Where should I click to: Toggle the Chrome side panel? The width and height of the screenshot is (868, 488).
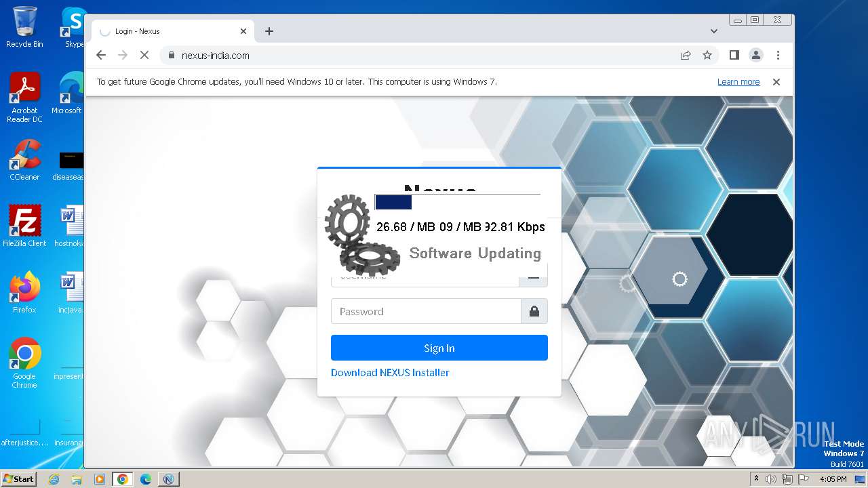pyautogui.click(x=734, y=56)
